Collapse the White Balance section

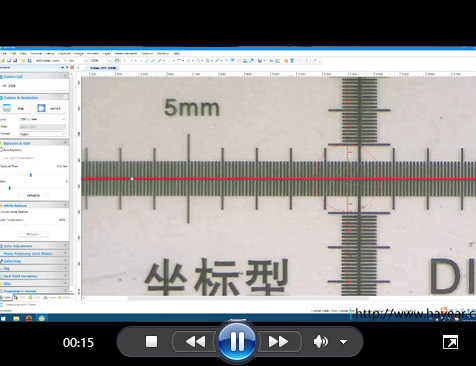tap(65, 205)
